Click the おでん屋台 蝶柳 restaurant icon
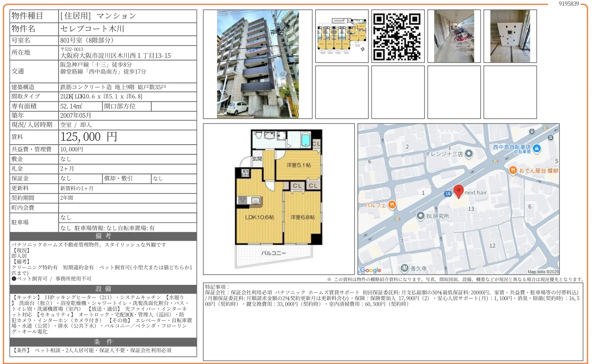The image size is (592, 364). [513, 170]
